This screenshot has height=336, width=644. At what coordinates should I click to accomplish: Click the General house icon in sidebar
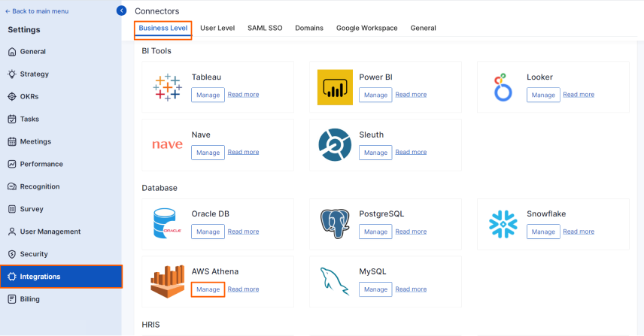click(12, 52)
